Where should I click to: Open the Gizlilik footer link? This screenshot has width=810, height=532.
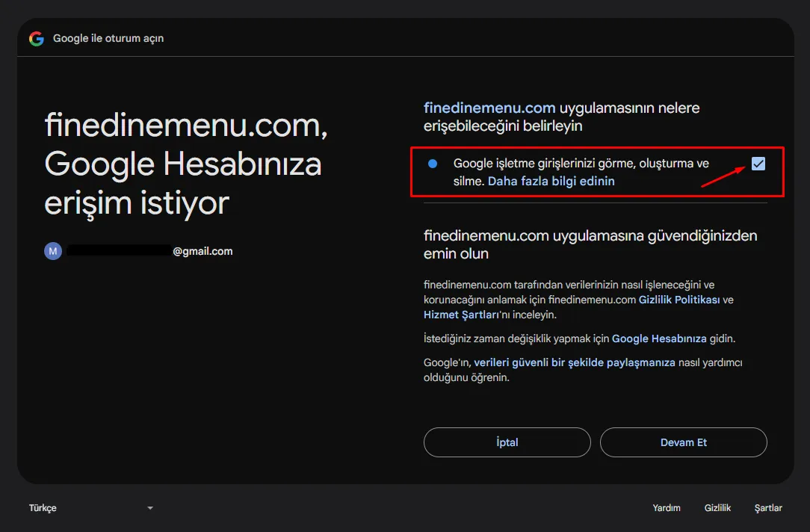click(x=717, y=508)
